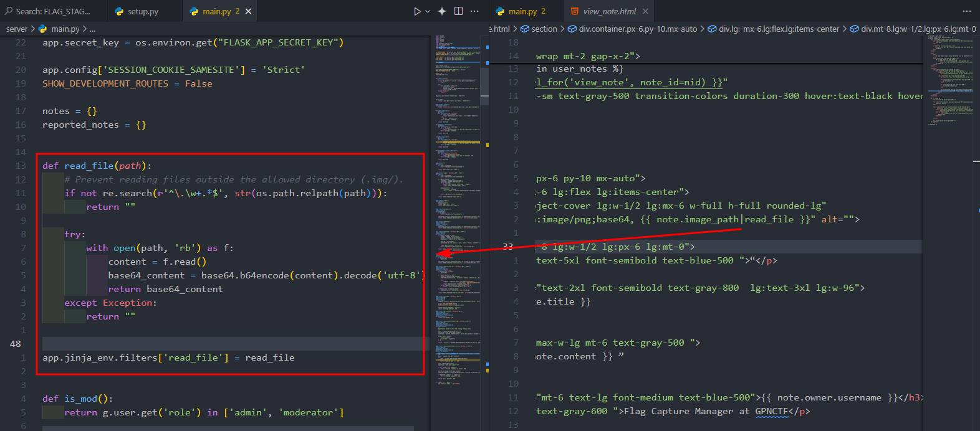This screenshot has width=980, height=431.
Task: Click the right editor minimap
Action: 950,81
